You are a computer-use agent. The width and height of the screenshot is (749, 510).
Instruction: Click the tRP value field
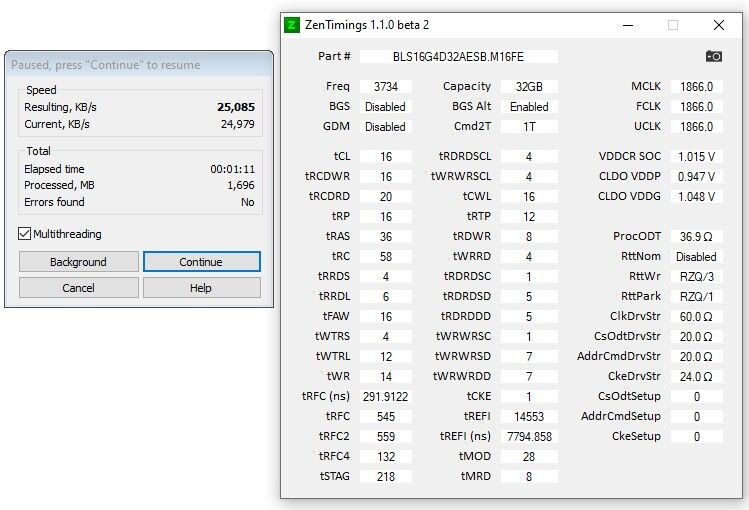click(x=386, y=217)
